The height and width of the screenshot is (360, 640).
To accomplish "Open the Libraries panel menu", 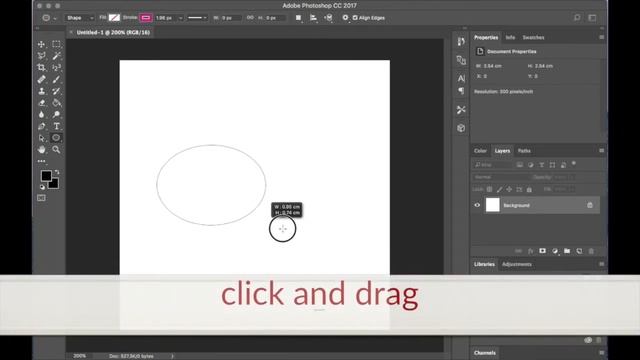I will point(602,264).
